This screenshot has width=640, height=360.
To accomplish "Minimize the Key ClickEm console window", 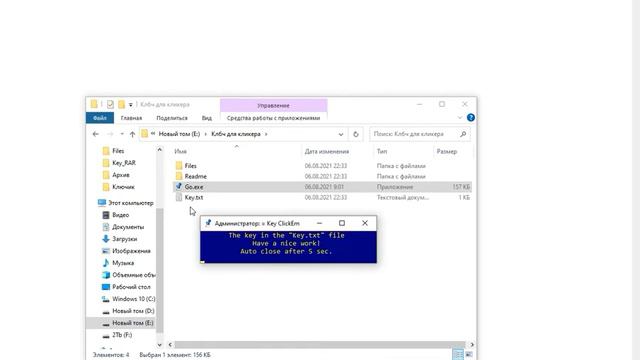I will (320, 223).
